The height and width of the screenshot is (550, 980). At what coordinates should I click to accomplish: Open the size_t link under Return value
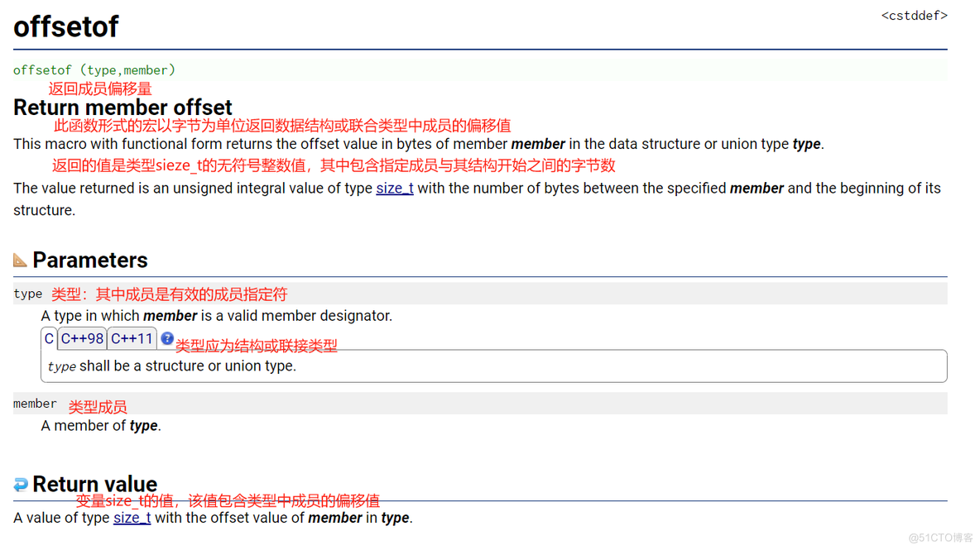(x=132, y=519)
